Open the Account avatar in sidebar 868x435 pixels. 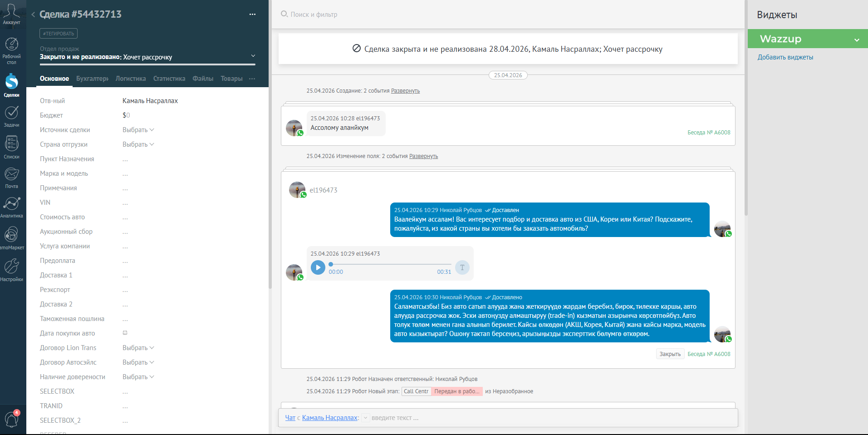click(x=11, y=11)
